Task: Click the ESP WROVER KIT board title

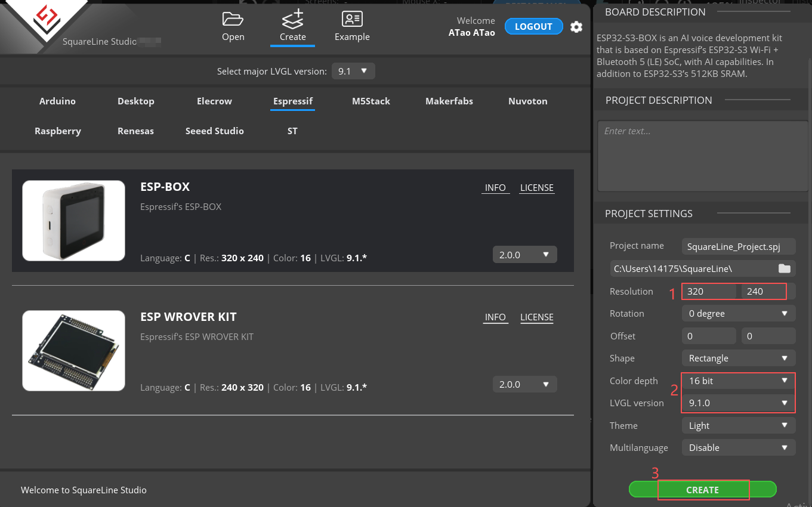Action: coord(189,317)
